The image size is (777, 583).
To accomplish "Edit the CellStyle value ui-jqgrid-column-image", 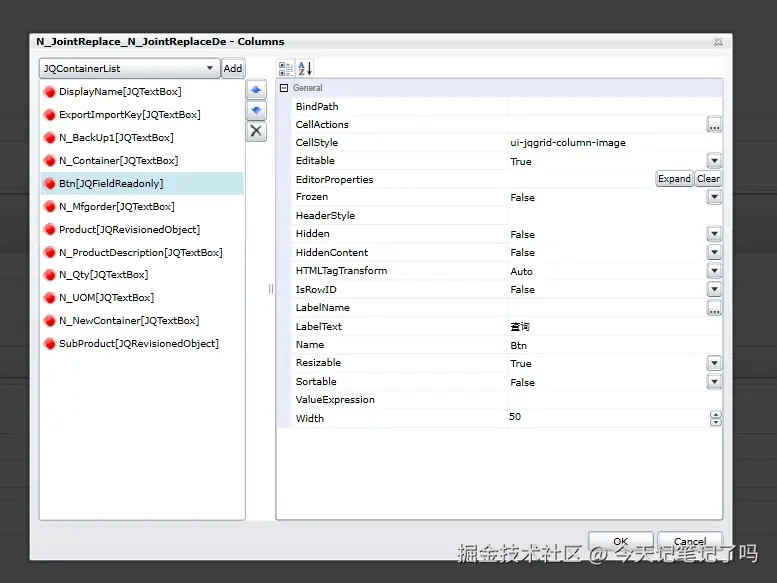I will tap(614, 143).
